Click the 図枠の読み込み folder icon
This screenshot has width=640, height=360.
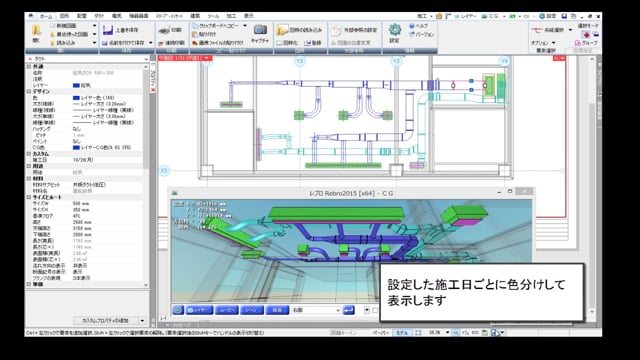282,30
